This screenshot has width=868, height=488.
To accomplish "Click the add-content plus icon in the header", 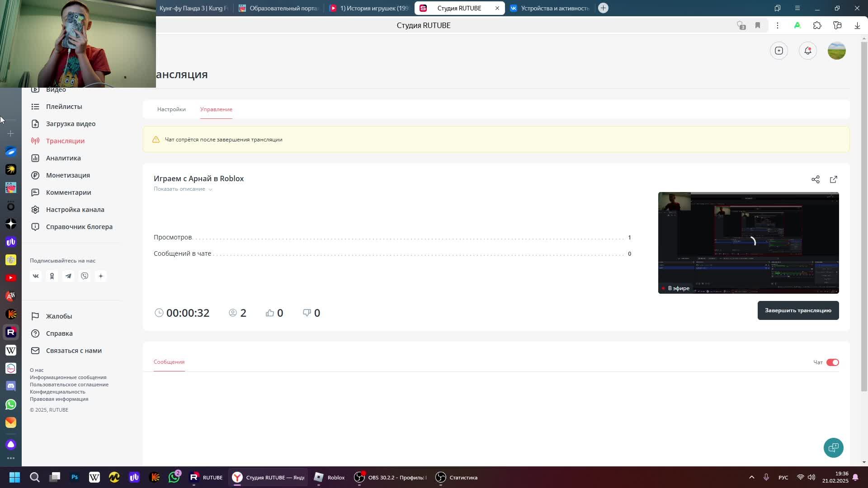I will pyautogui.click(x=779, y=51).
